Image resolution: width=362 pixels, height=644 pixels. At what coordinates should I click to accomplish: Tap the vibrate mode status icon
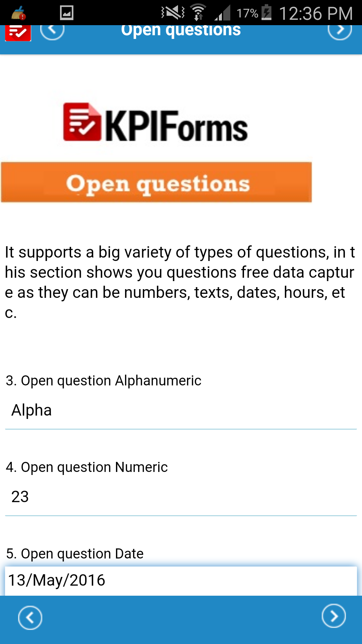click(173, 13)
